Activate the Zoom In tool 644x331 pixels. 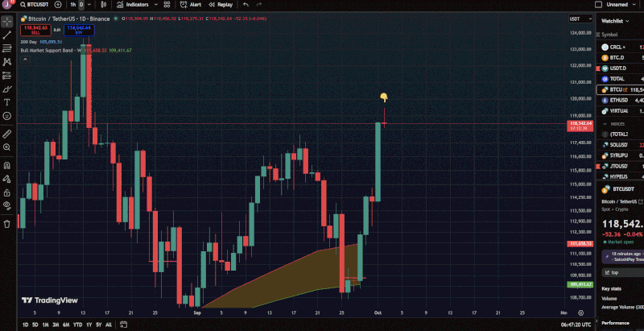tap(7, 147)
